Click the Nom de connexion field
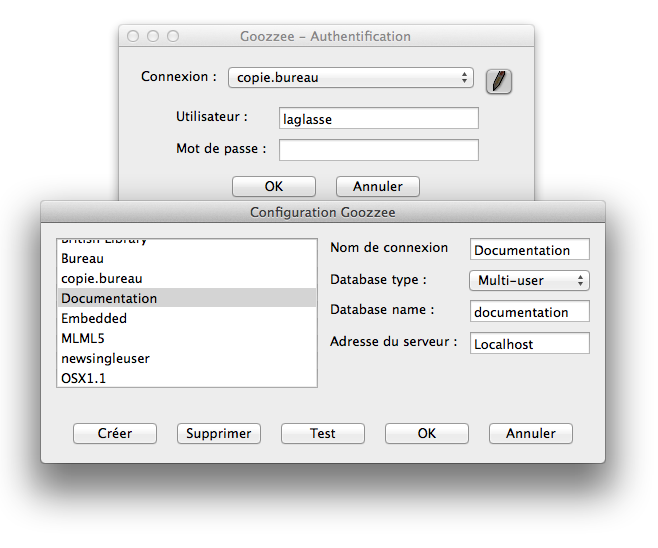The height and width of the screenshot is (548, 658). tap(529, 250)
